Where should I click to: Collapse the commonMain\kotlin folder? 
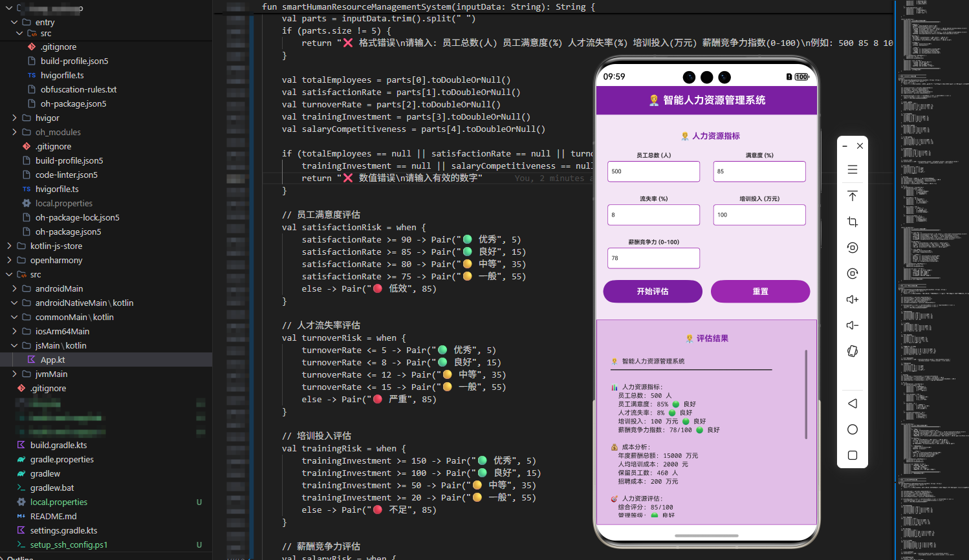pos(14,317)
